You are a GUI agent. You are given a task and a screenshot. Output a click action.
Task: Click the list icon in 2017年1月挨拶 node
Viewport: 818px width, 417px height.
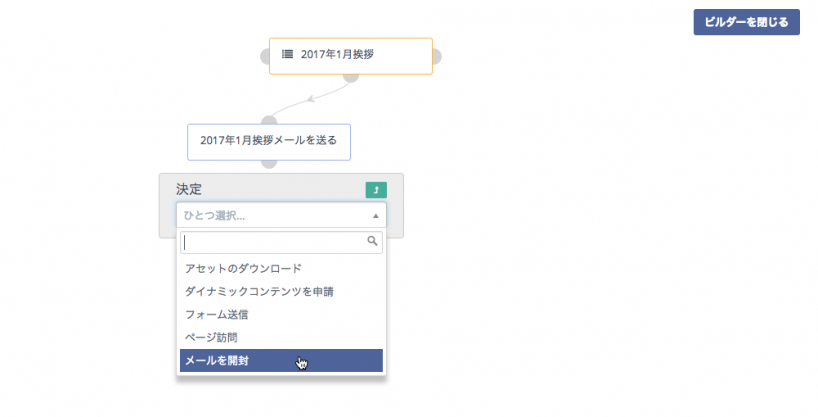pos(288,54)
